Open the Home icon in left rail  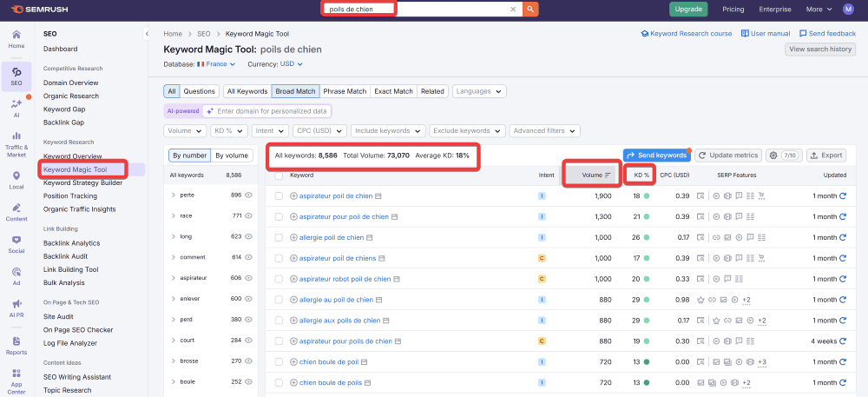point(16,38)
